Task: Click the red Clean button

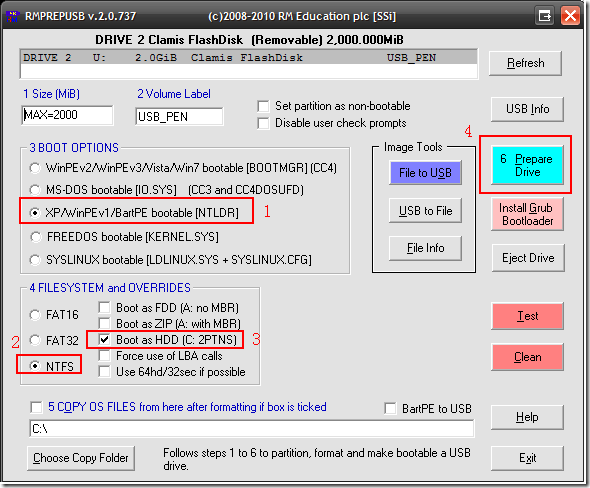Action: pos(527,357)
